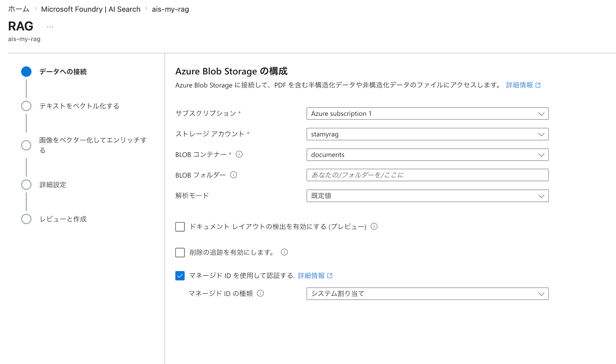Viewport: 616px width, 364px height.
Task: Go to テキストをベクトル化する step
Action: (x=79, y=106)
